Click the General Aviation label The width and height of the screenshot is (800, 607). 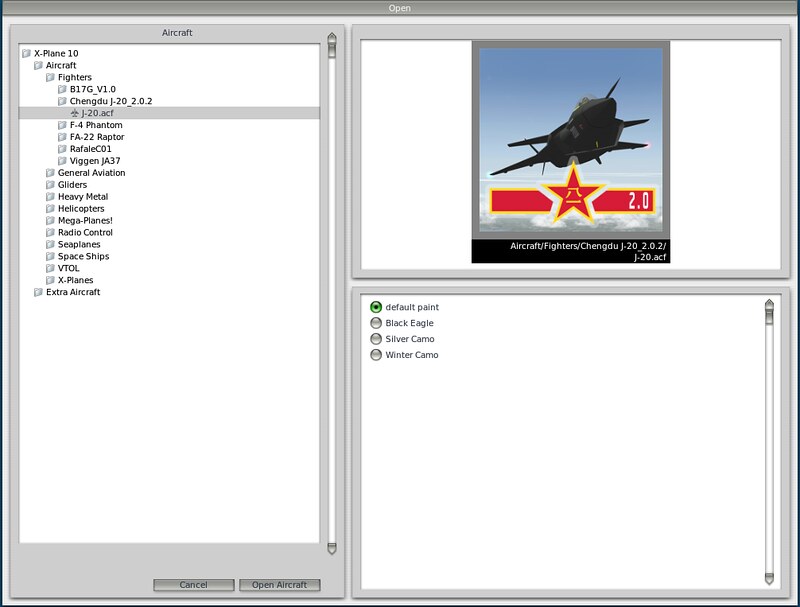pos(91,173)
